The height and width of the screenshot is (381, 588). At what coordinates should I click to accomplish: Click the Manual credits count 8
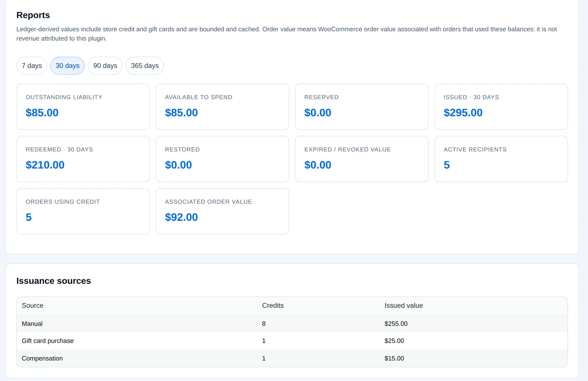tap(264, 324)
